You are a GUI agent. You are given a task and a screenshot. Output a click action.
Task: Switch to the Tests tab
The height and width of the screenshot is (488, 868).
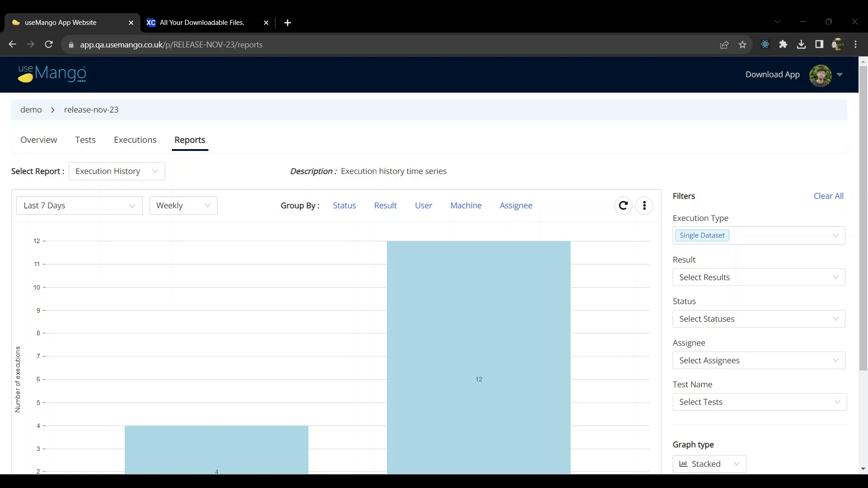(x=85, y=140)
